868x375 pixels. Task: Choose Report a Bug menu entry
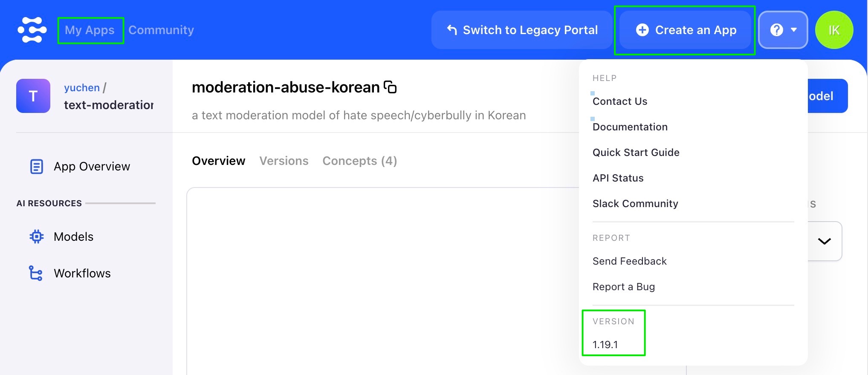623,287
